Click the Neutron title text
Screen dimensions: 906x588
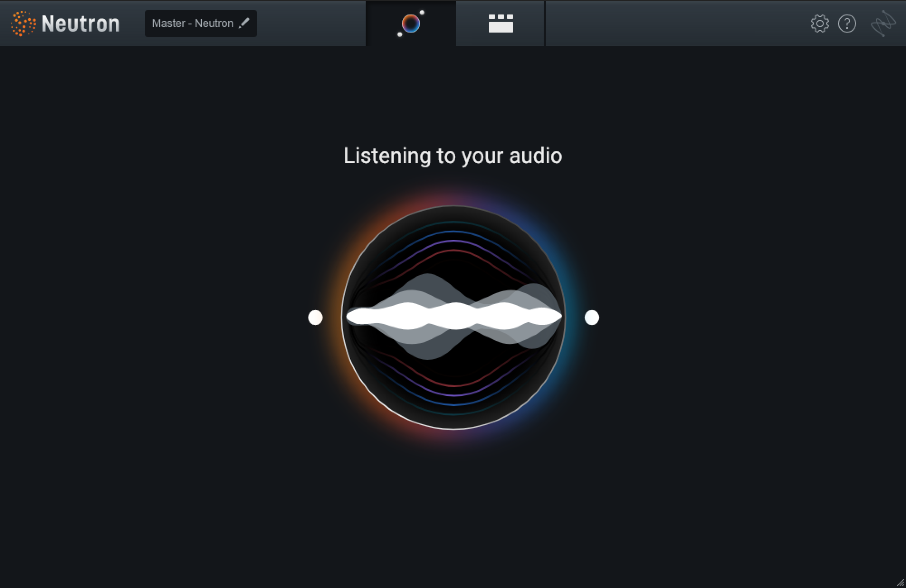(x=80, y=23)
